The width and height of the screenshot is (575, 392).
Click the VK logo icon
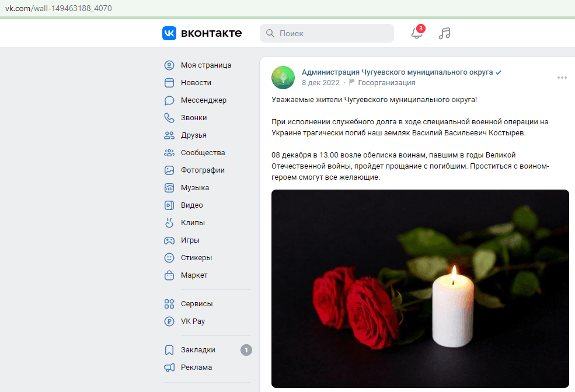click(169, 33)
